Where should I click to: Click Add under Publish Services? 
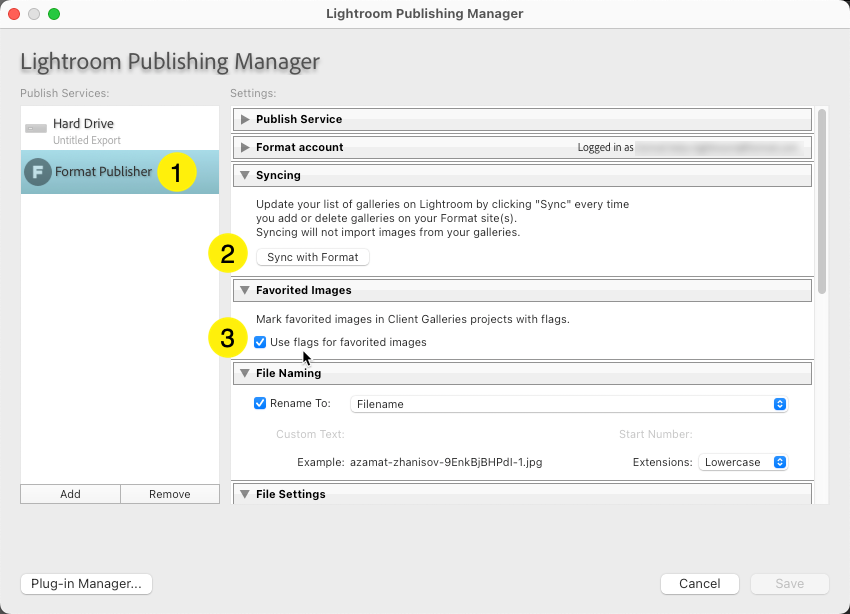pos(70,494)
